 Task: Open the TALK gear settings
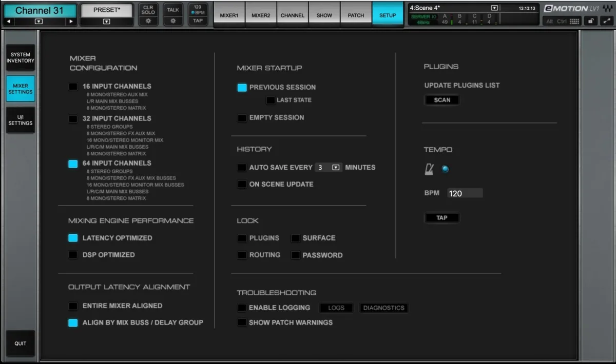[173, 21]
